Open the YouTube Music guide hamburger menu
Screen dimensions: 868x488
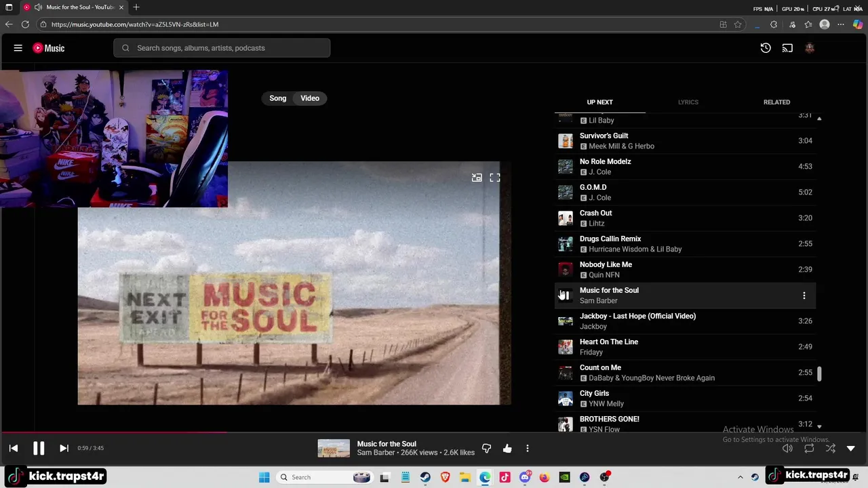pos(18,48)
